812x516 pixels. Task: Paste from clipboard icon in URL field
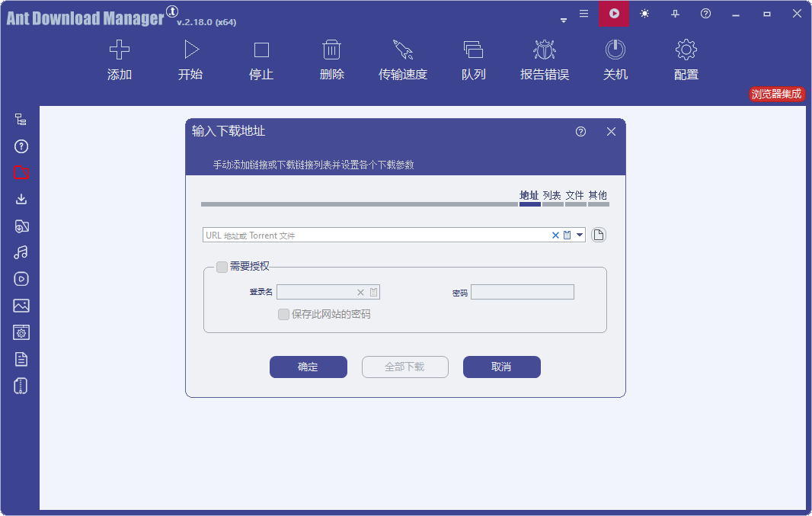point(567,236)
